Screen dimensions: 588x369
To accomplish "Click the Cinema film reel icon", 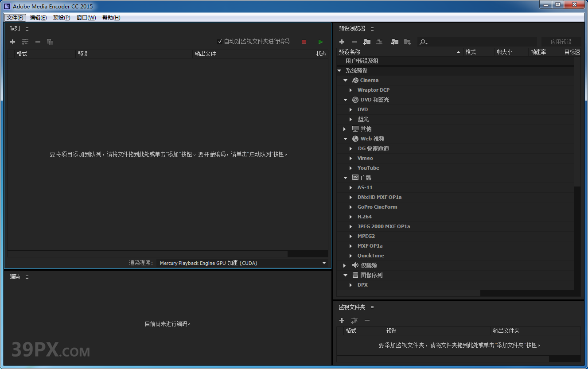I will click(355, 81).
